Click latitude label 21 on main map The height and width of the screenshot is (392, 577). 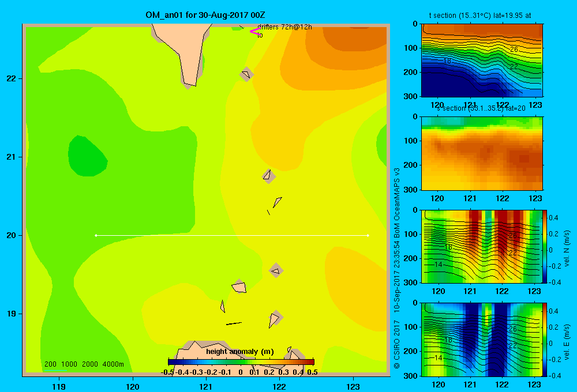click(x=12, y=157)
